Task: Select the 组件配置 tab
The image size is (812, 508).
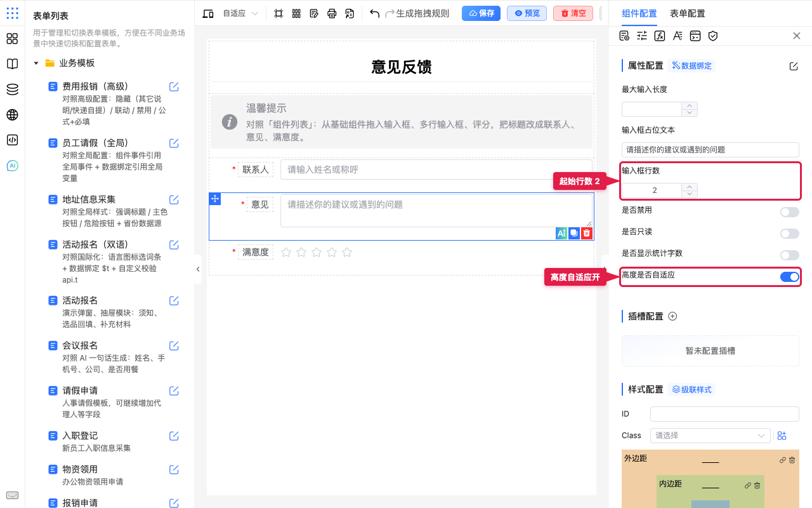Action: [639, 13]
